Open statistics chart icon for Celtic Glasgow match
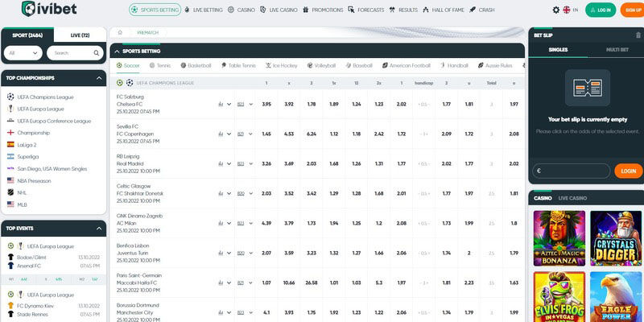Screen dimensions: 644x322 click(x=221, y=193)
